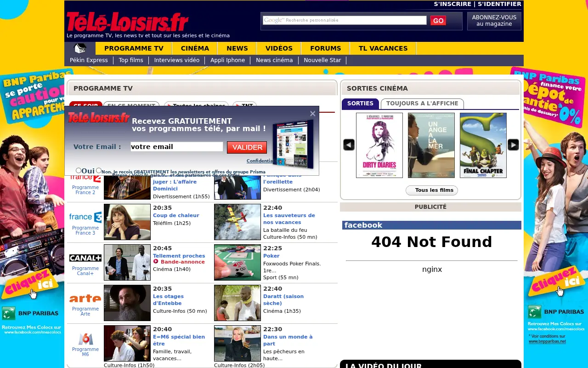Click the S'IDENTIFIER link

coord(499,4)
